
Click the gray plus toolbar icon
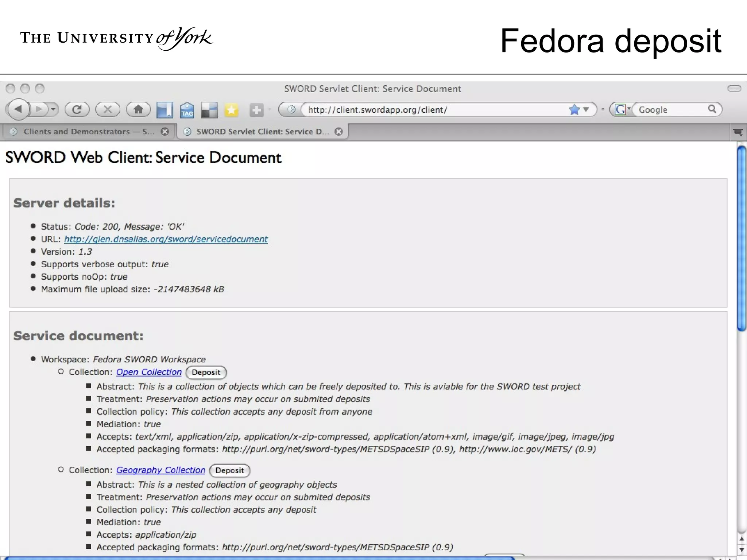(256, 110)
